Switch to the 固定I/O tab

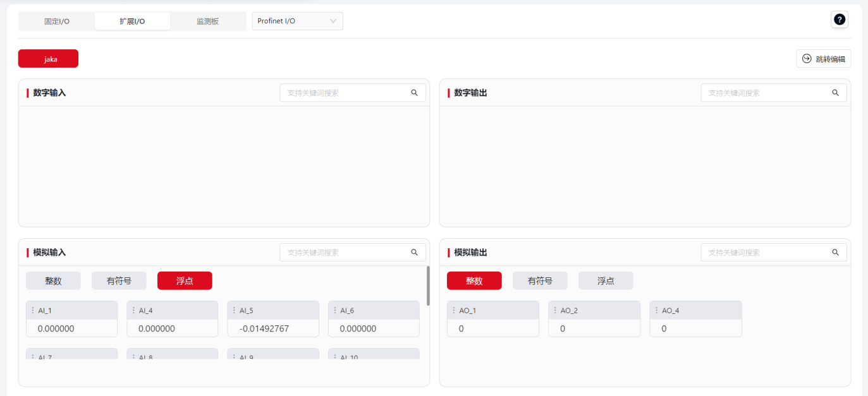[57, 21]
